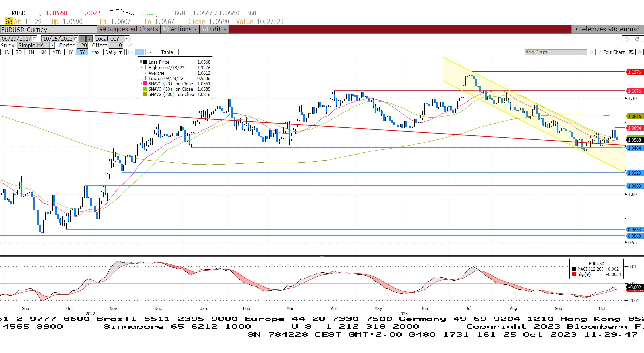Select the 3D time range
The width and height of the screenshot is (644, 353).
pos(18,52)
